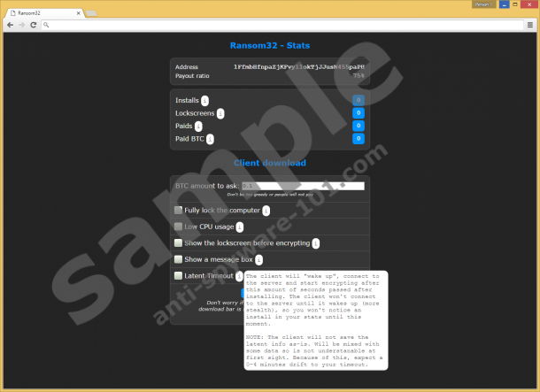Click the info icon beside Lockscreens
The image size is (540, 392).
pyautogui.click(x=220, y=113)
